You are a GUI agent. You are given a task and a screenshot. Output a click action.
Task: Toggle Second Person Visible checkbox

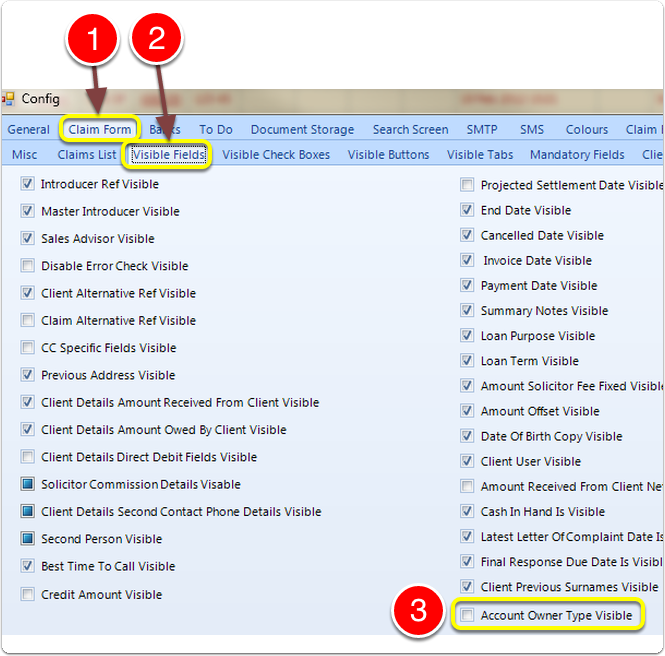point(28,538)
